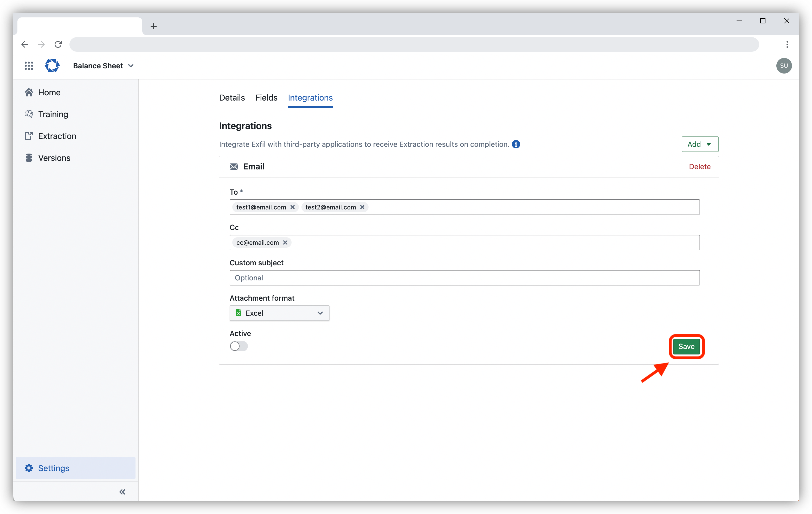Open the SU user avatar menu
The height and width of the screenshot is (514, 812).
pos(784,66)
